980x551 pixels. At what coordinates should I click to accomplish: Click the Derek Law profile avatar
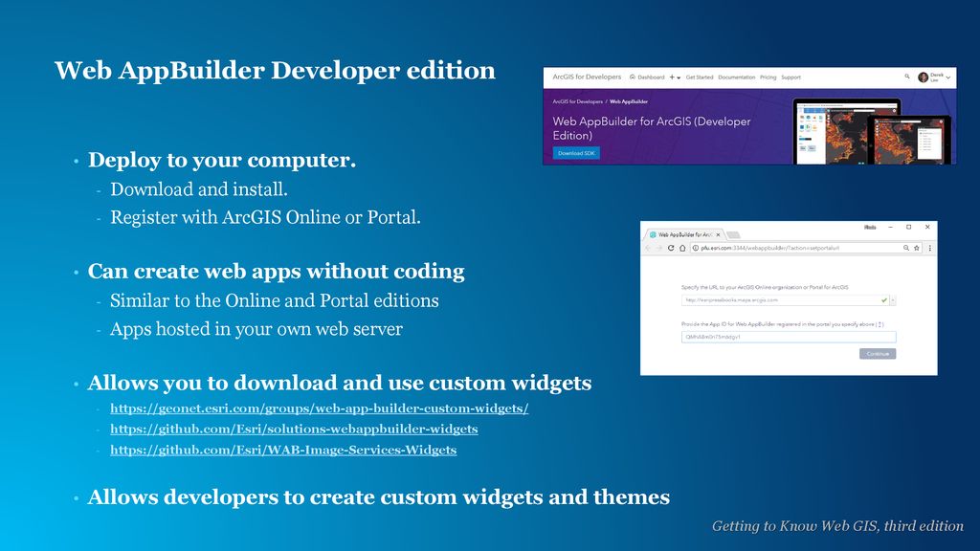pos(924,77)
